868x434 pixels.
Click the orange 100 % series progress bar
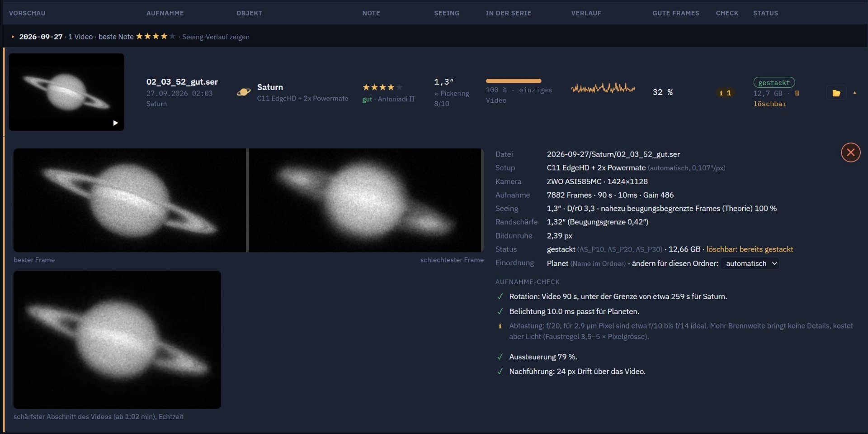pos(514,81)
